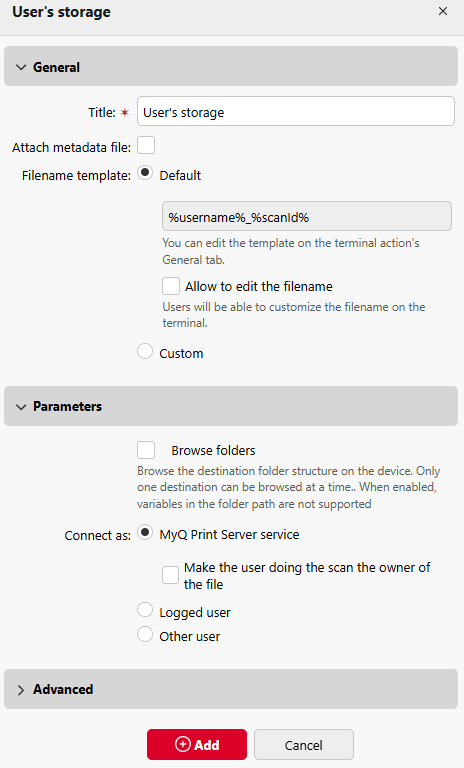Click the plus icon on Add button
The image size is (464, 768).
(x=183, y=744)
